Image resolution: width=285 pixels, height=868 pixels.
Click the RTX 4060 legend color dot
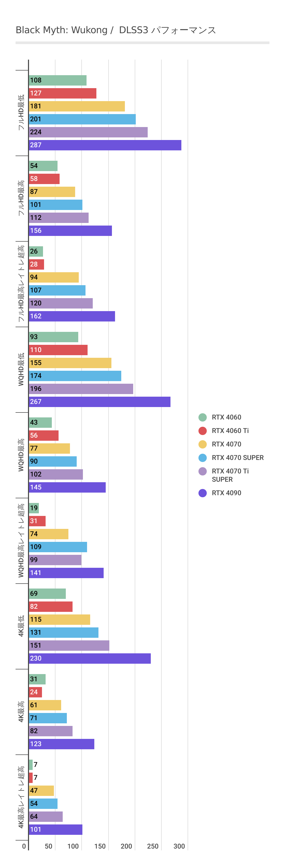pyautogui.click(x=202, y=417)
